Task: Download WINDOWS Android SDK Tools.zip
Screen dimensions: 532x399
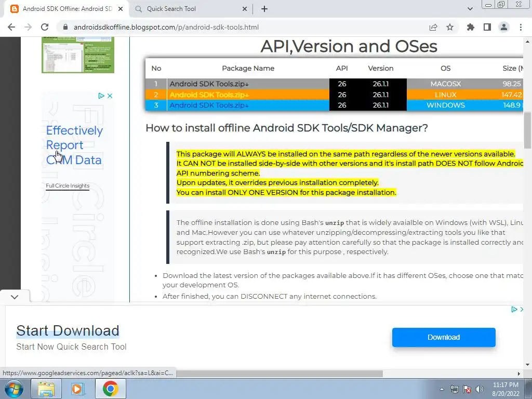Action: (x=209, y=105)
